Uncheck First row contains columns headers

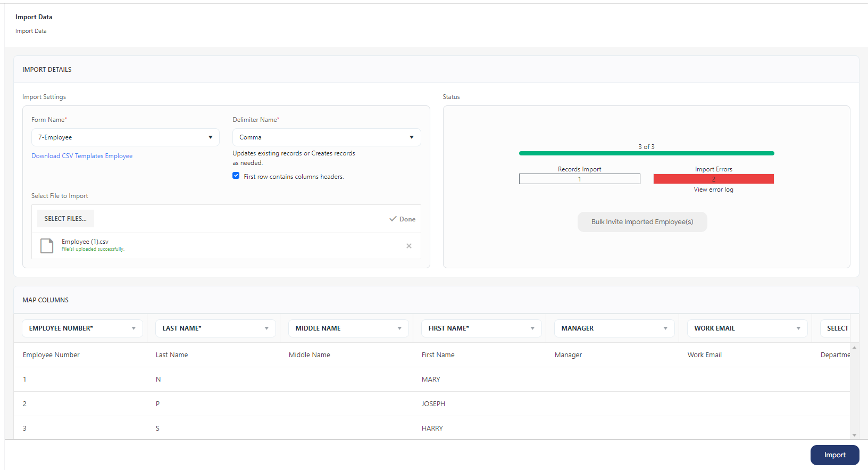coord(236,176)
